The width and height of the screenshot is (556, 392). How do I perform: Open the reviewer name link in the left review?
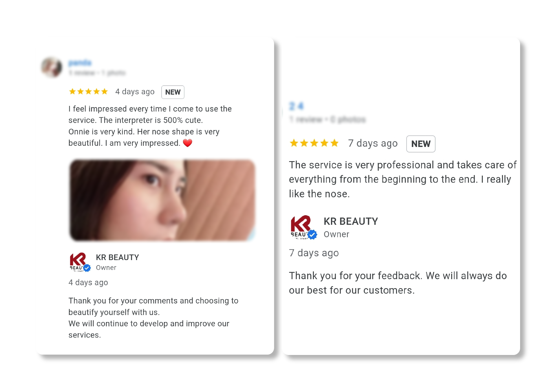[80, 63]
